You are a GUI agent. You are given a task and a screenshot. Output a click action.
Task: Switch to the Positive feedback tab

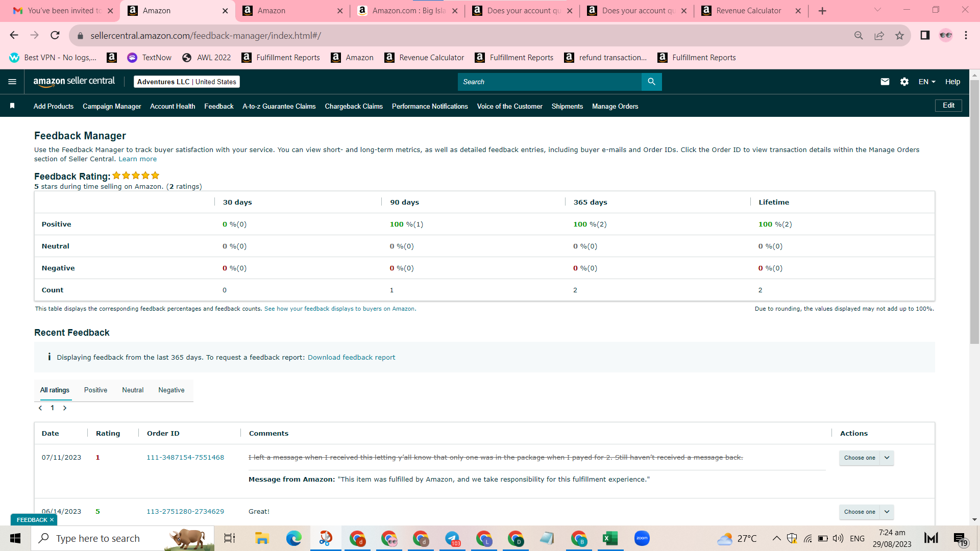click(x=95, y=390)
